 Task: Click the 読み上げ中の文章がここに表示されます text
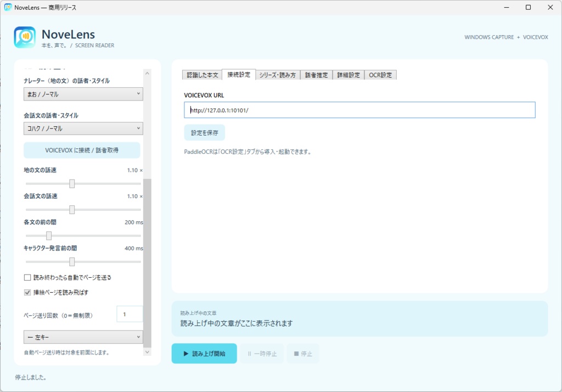[237, 323]
